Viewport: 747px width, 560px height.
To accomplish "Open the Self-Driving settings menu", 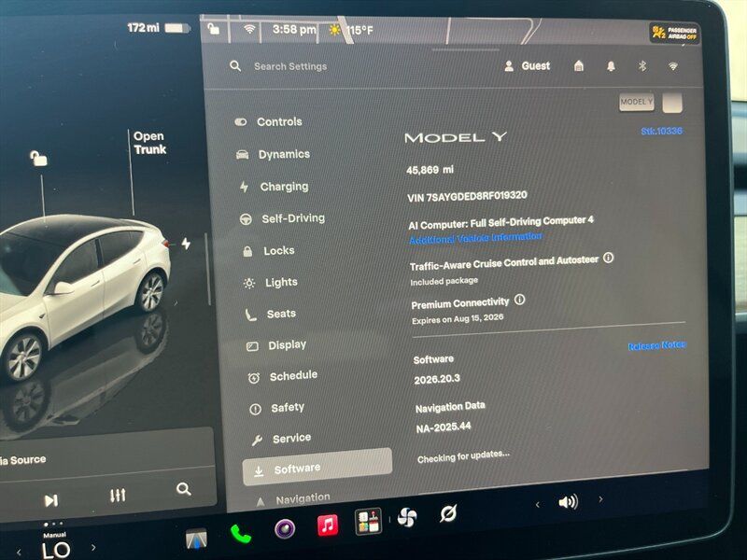I will point(282,218).
